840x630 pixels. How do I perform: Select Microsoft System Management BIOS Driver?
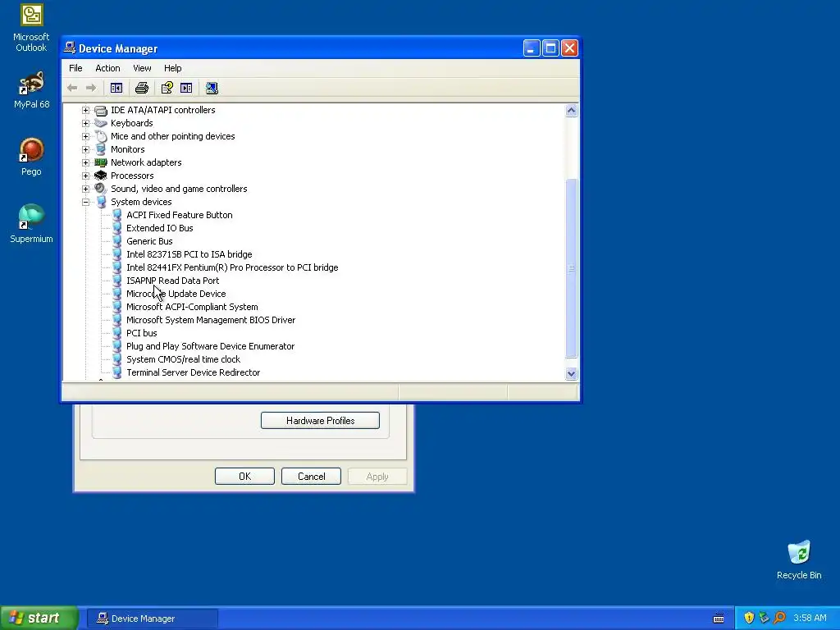211,320
